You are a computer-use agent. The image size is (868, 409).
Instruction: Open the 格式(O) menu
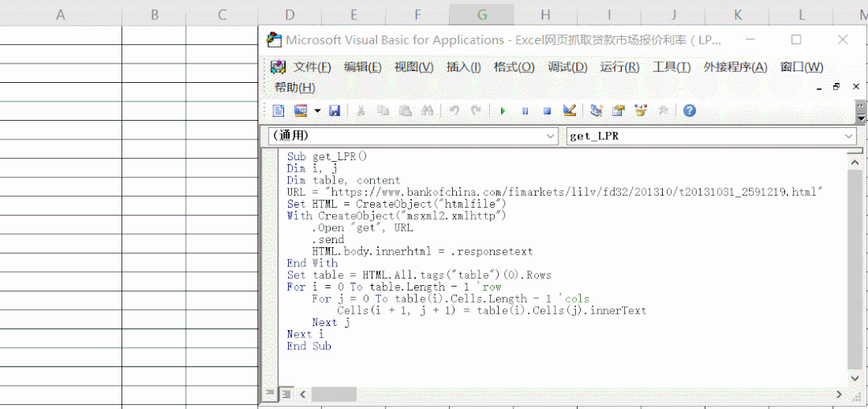(514, 67)
